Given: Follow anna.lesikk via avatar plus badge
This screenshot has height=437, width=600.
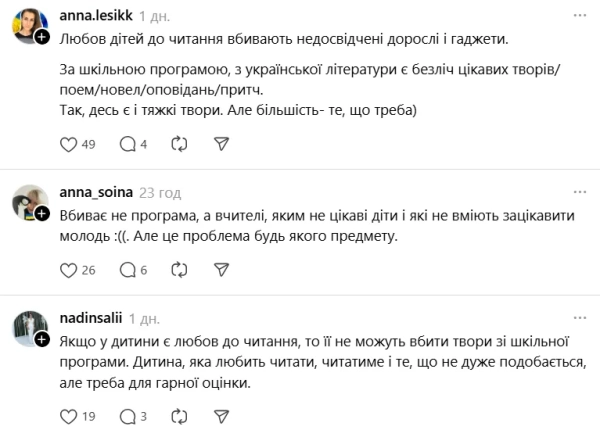Looking at the screenshot, I should pos(42,37).
